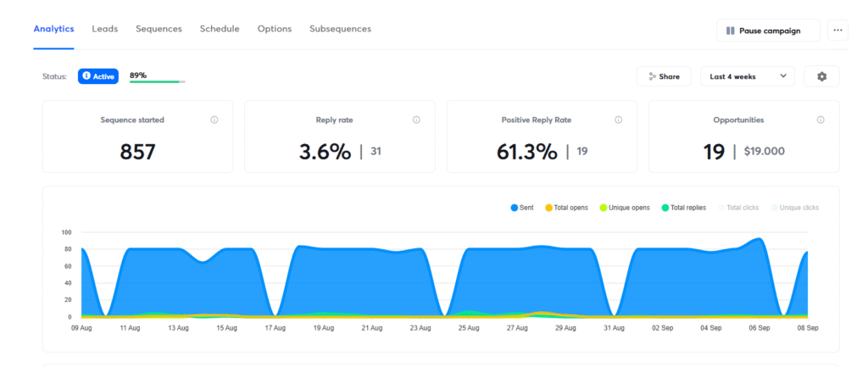Toggle the Sent series in chart legend
The image size is (868, 367).
521,208
